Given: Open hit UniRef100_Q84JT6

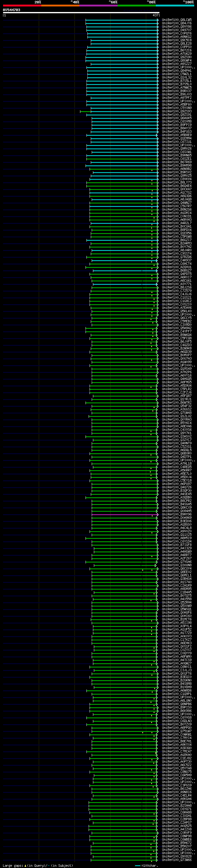Looking at the screenshot, I should (177, 23).
